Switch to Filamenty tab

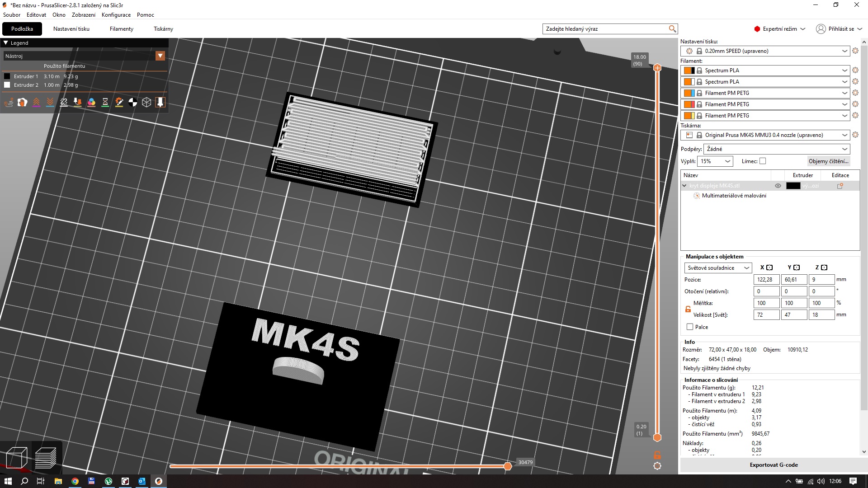[x=122, y=29]
